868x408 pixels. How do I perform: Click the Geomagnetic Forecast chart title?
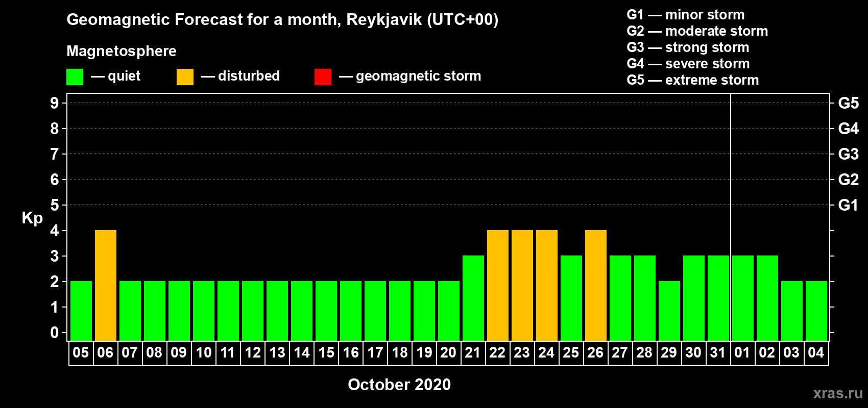282,20
